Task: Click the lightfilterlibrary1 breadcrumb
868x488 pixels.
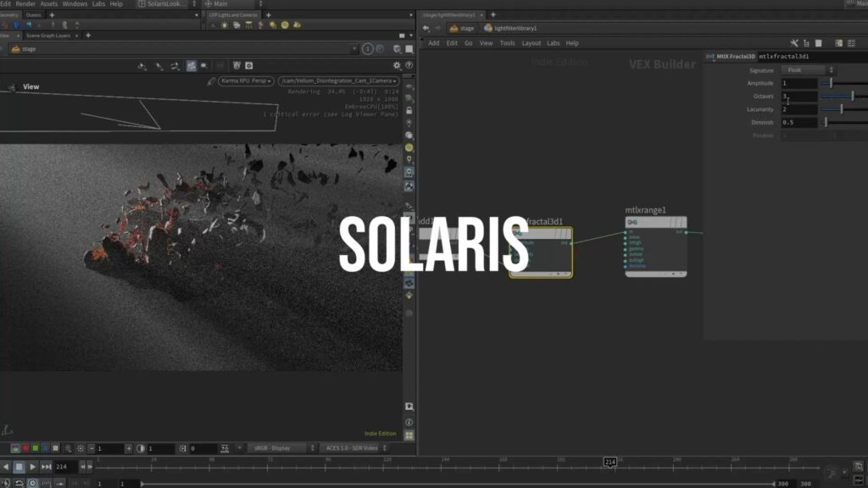Action: pyautogui.click(x=510, y=28)
